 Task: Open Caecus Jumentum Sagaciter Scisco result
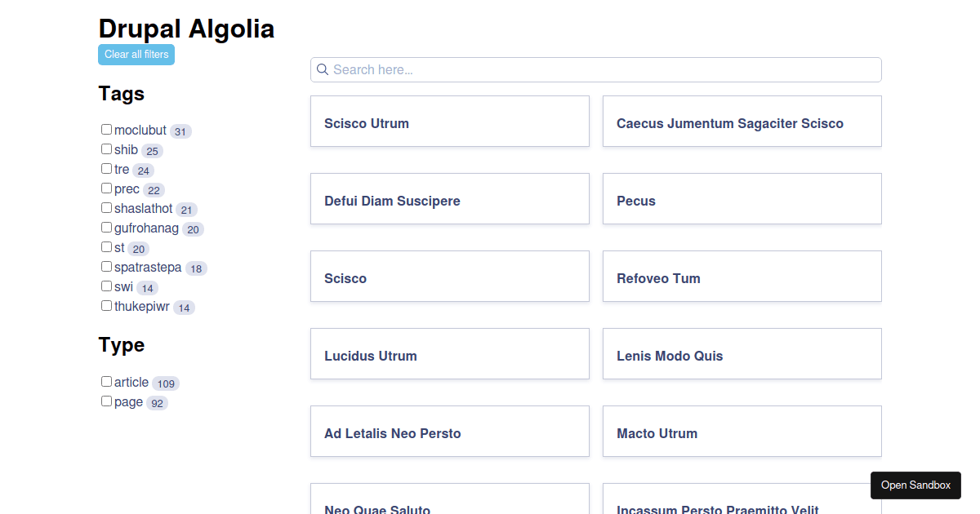[742, 122]
